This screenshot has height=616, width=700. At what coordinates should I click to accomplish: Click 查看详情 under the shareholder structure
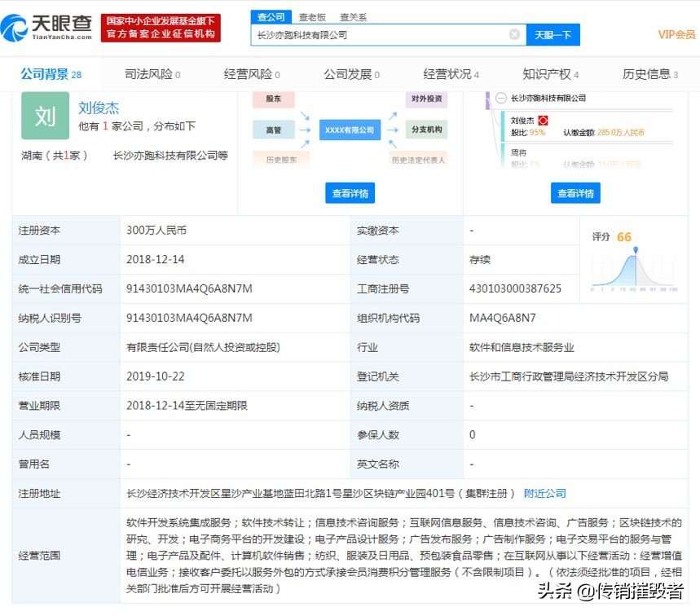coord(575,193)
